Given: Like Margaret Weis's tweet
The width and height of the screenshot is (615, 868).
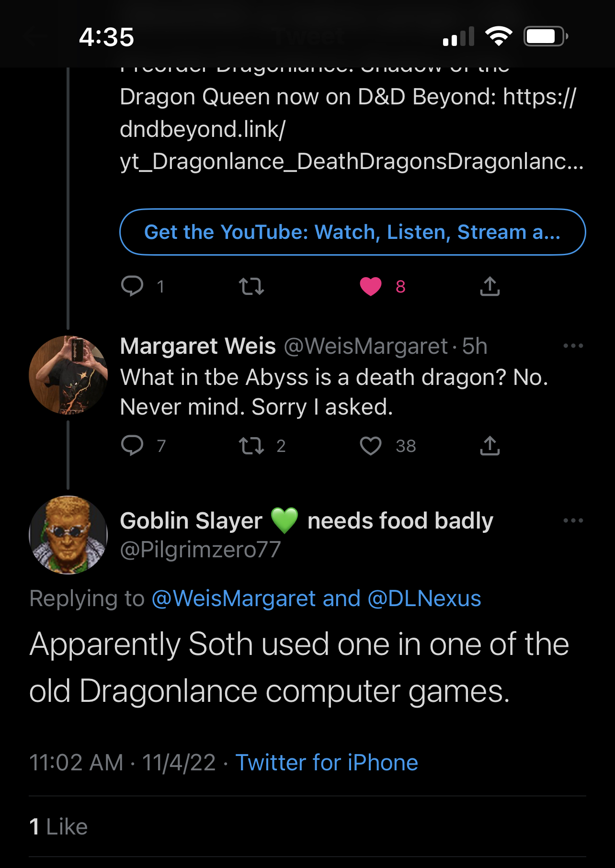Looking at the screenshot, I should click(371, 446).
